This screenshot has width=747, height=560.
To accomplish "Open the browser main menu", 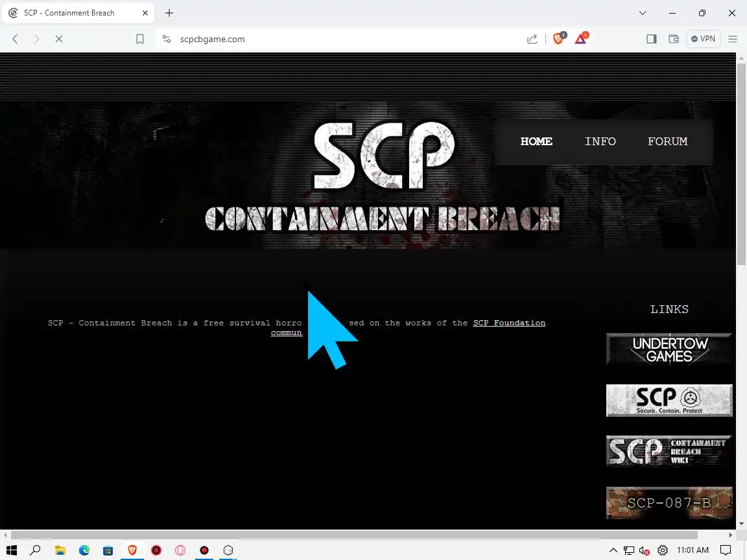I will pyautogui.click(x=733, y=39).
